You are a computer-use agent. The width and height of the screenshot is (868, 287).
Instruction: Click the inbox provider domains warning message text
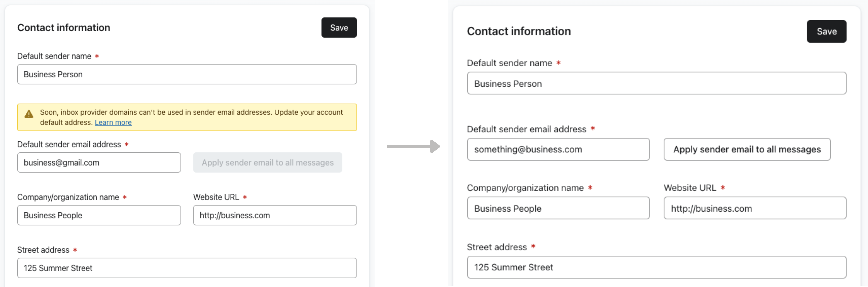coord(191,113)
